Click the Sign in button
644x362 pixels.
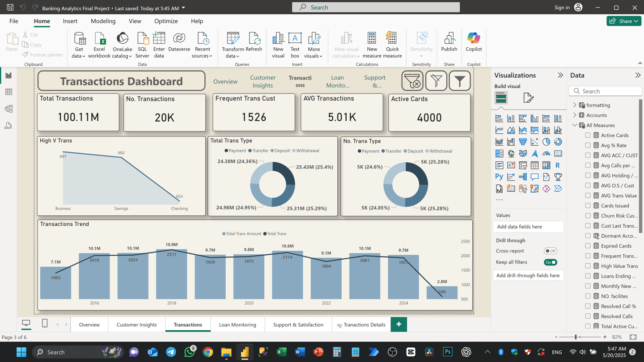point(568,8)
